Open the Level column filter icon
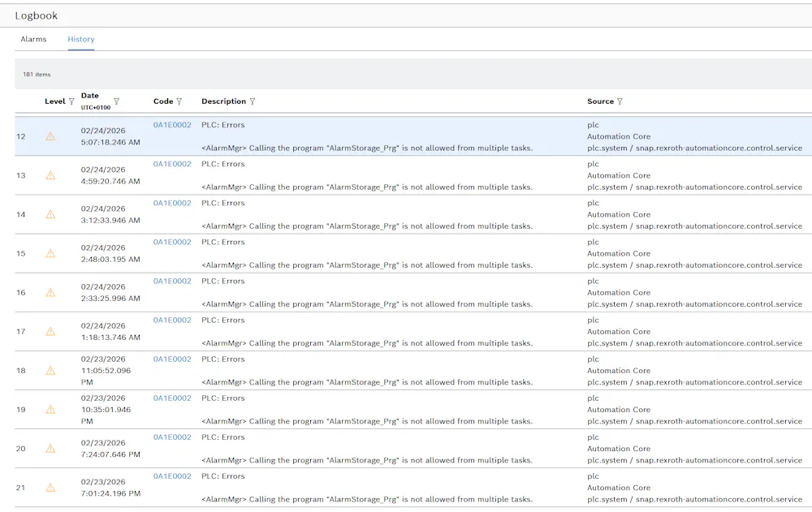Image resolution: width=812 pixels, height=512 pixels. pos(71,101)
